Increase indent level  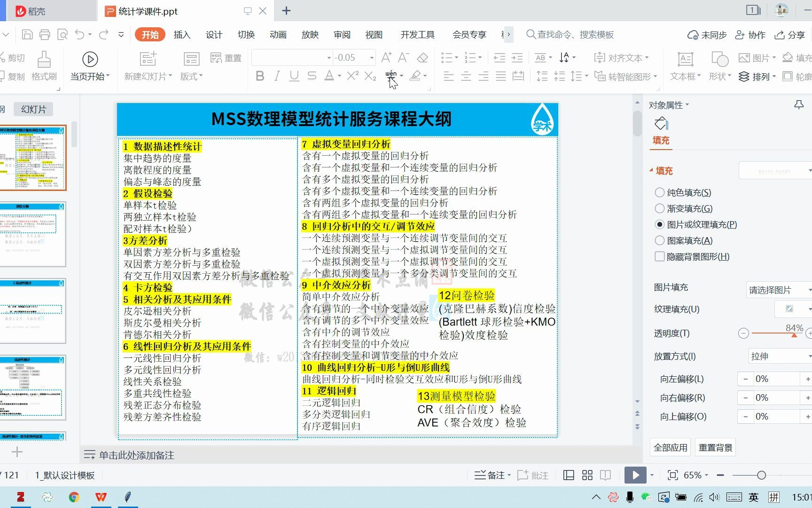point(517,57)
